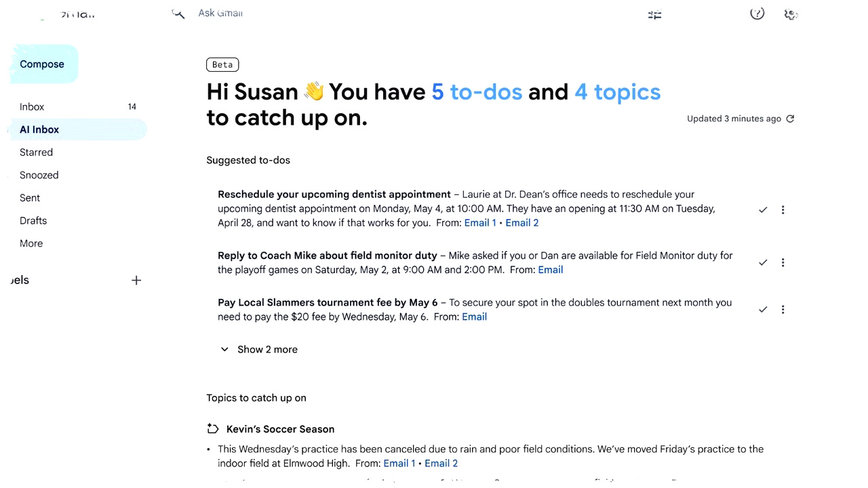Open more options for Coach Mike to-do
868x488 pixels.
pyautogui.click(x=783, y=262)
